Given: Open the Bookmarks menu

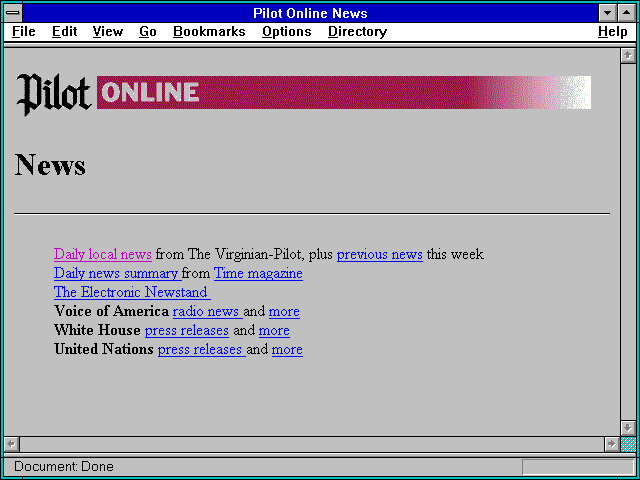Looking at the screenshot, I should 209,32.
